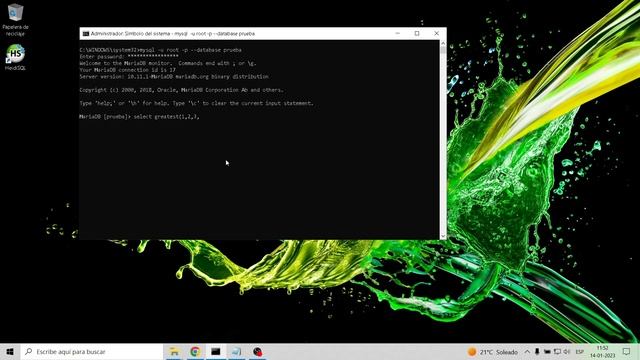Click the 'Your MariaDB connection id is 17' line
The height and width of the screenshot is (360, 640).
[127, 70]
